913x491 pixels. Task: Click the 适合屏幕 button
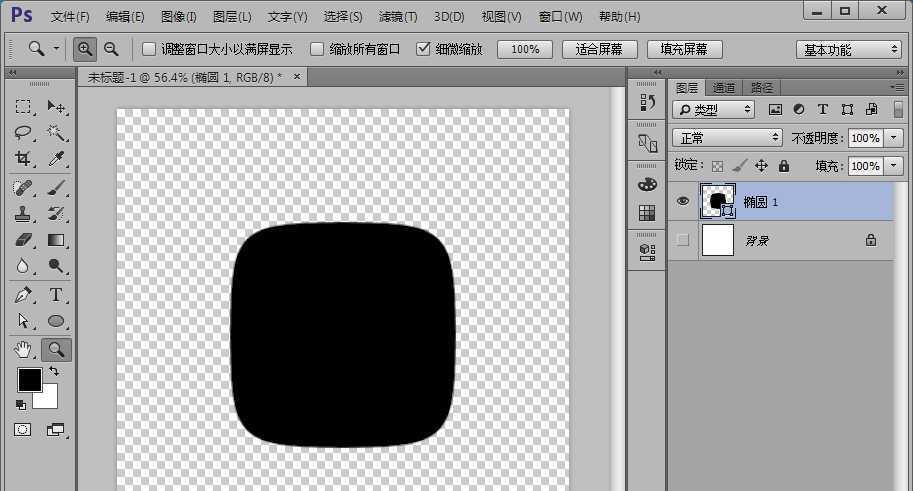click(x=598, y=49)
